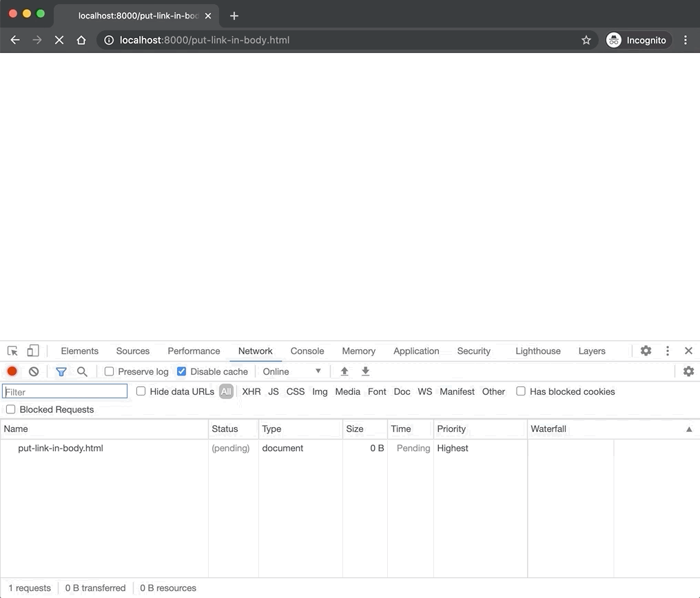Open a new tab with plus button

pyautogui.click(x=234, y=16)
